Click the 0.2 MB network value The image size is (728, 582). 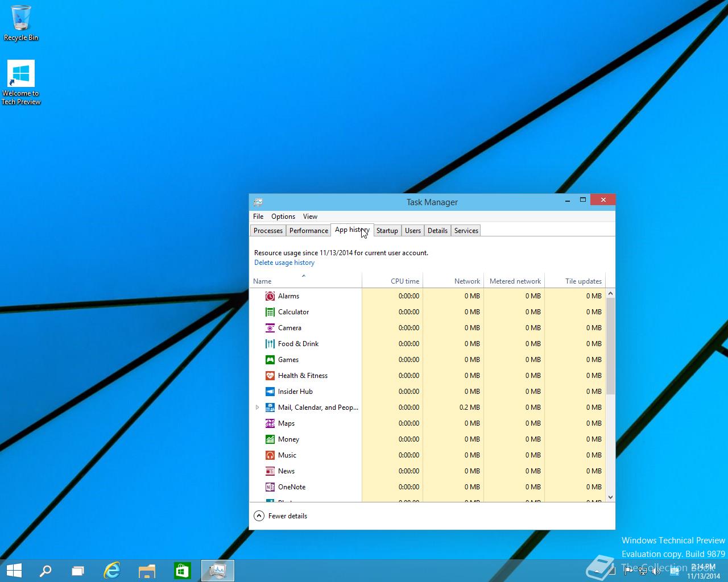coord(470,408)
